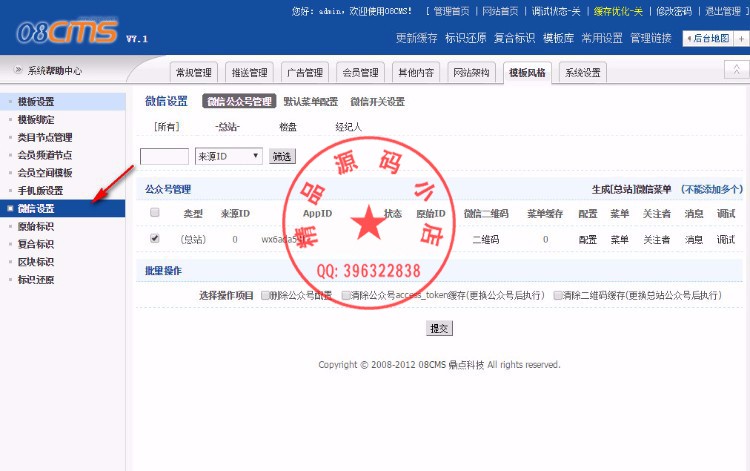Click 标识还原 in header

point(465,38)
